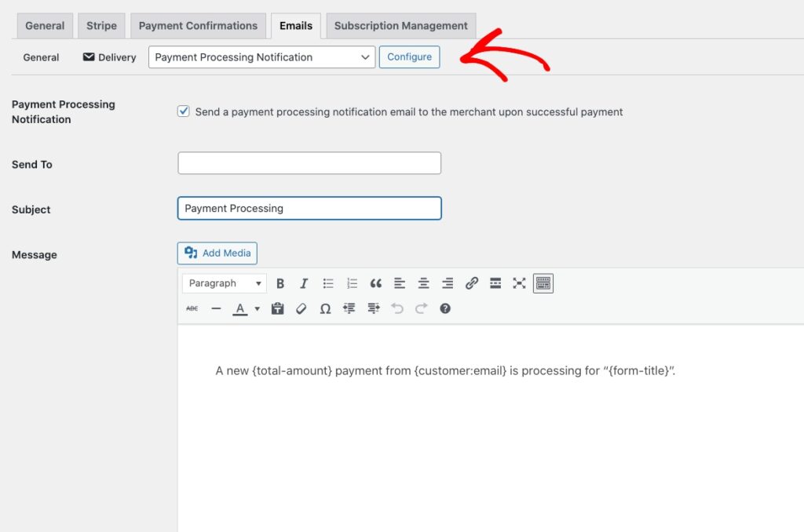Apply italic formatting to message

point(304,283)
